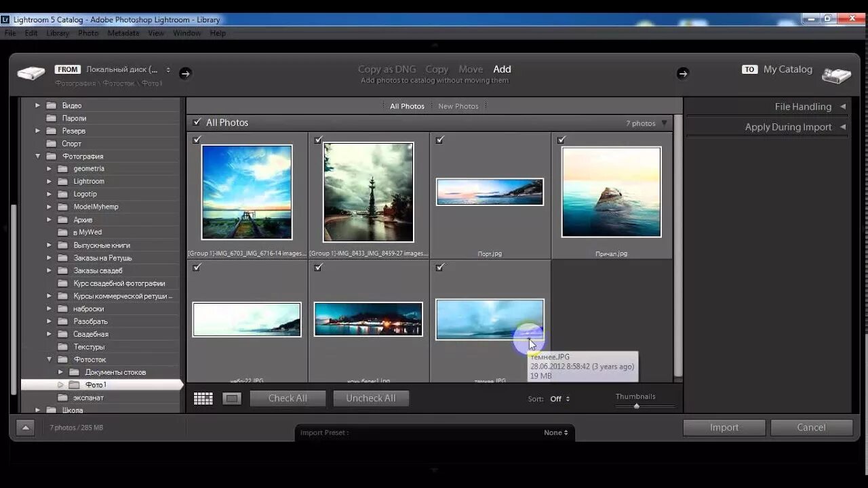Select the Свадебная folder

[x=91, y=334]
